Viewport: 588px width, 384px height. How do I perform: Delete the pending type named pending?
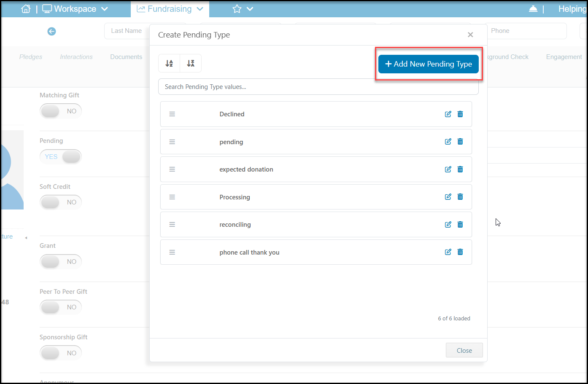point(460,142)
